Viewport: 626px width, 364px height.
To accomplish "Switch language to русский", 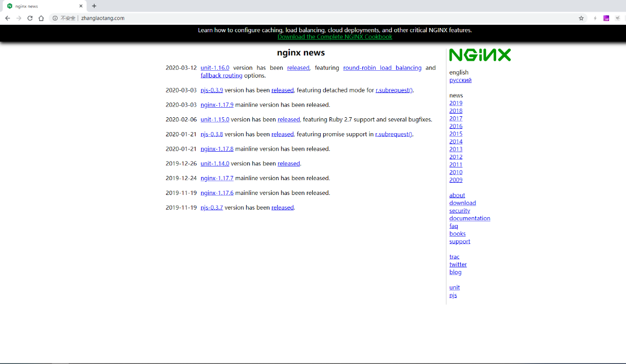I will (x=460, y=80).
